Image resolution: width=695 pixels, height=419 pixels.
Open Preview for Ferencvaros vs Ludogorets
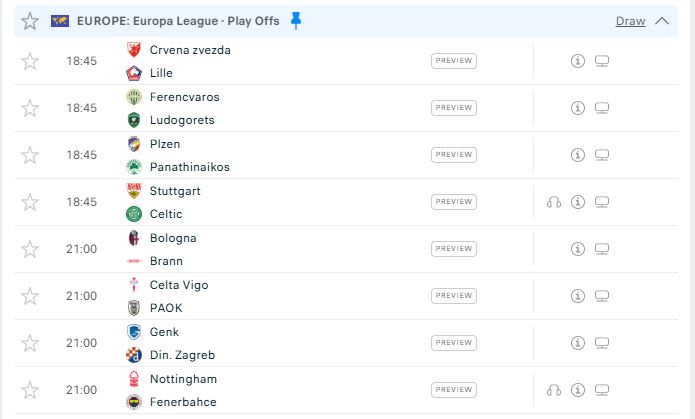[454, 108]
